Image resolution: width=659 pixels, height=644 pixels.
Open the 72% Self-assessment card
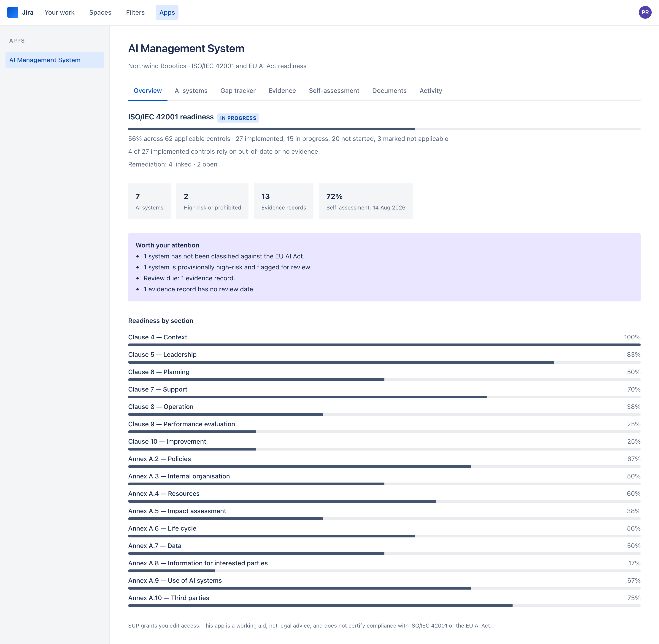(366, 201)
